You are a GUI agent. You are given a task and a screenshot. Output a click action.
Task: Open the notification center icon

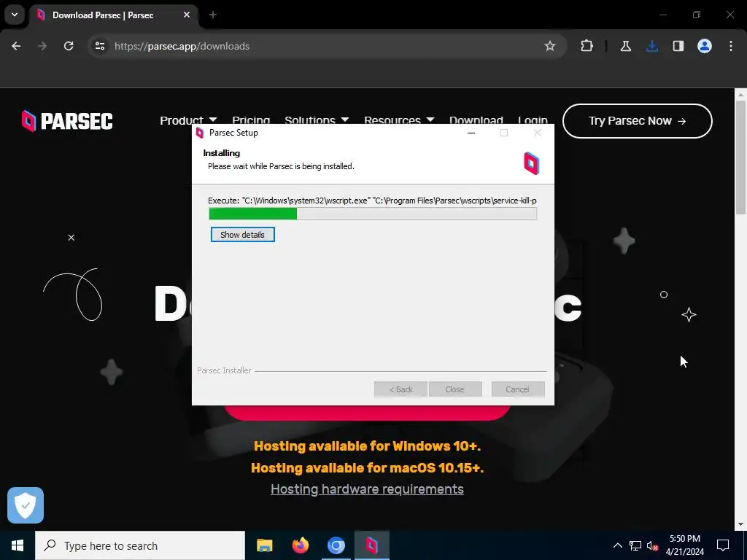(723, 545)
